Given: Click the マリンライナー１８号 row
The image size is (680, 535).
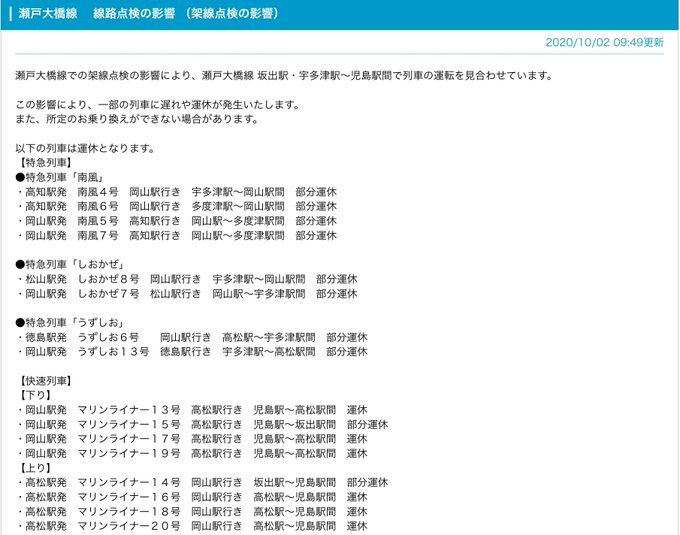Looking at the screenshot, I should point(192,511).
